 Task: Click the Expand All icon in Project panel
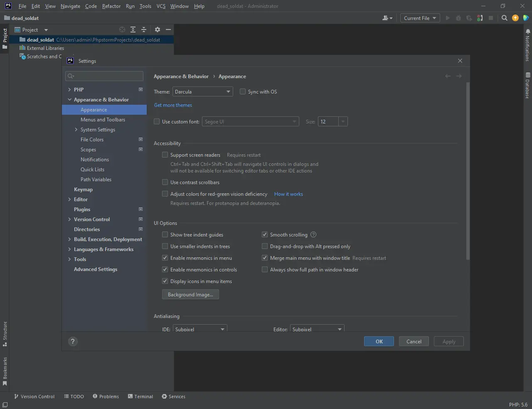[x=133, y=30]
